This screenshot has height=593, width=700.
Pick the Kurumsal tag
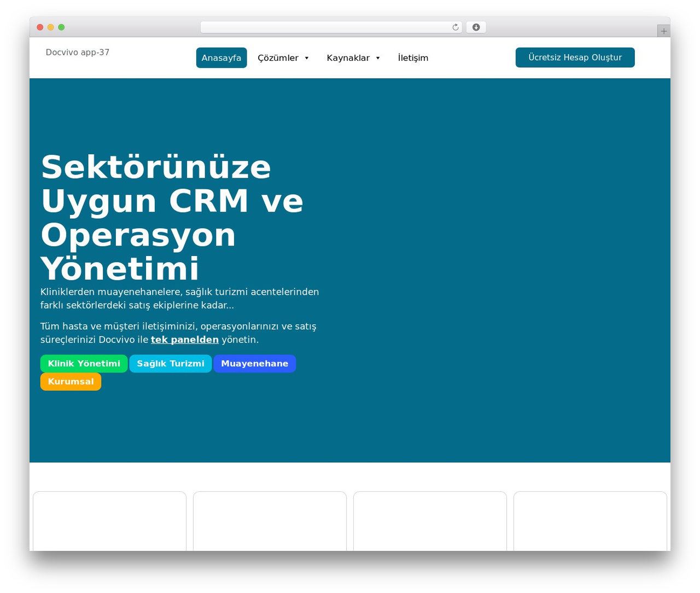pos(71,382)
